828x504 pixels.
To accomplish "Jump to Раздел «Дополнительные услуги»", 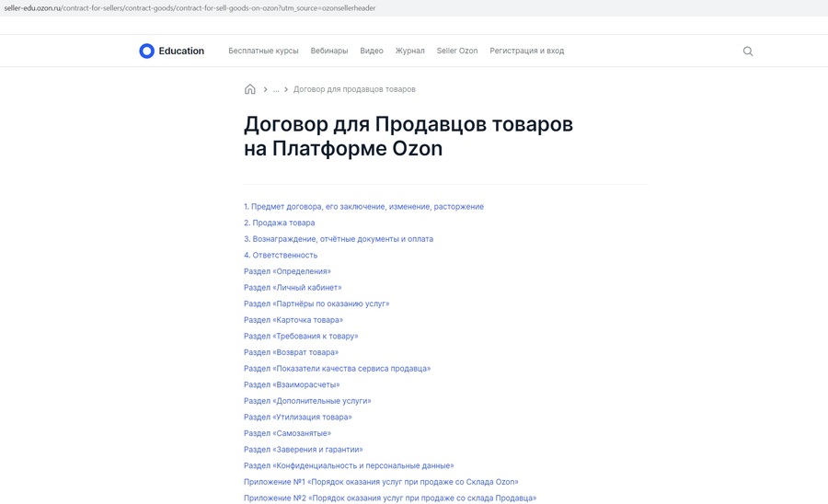I will point(306,401).
